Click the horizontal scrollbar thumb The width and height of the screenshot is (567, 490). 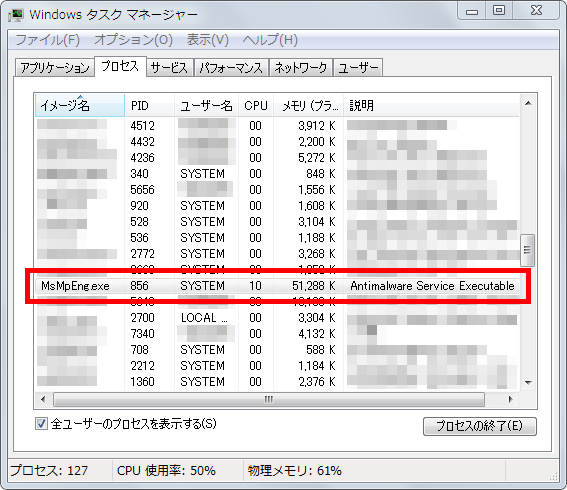269,399
